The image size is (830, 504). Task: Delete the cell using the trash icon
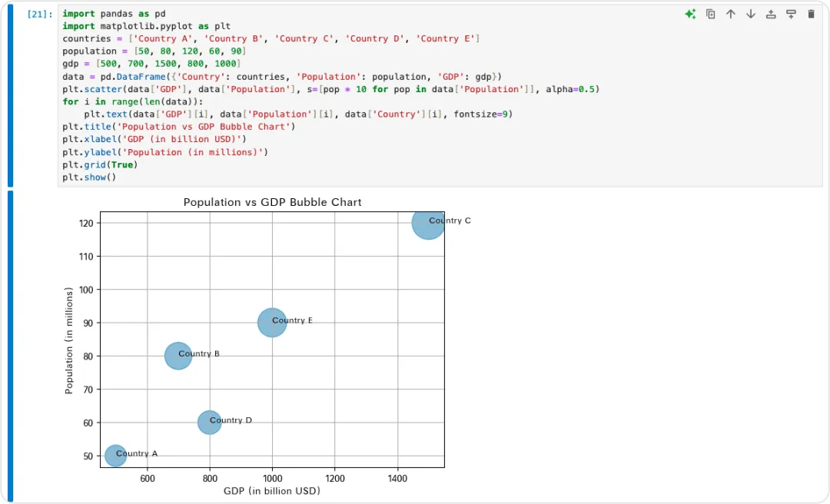coord(811,15)
